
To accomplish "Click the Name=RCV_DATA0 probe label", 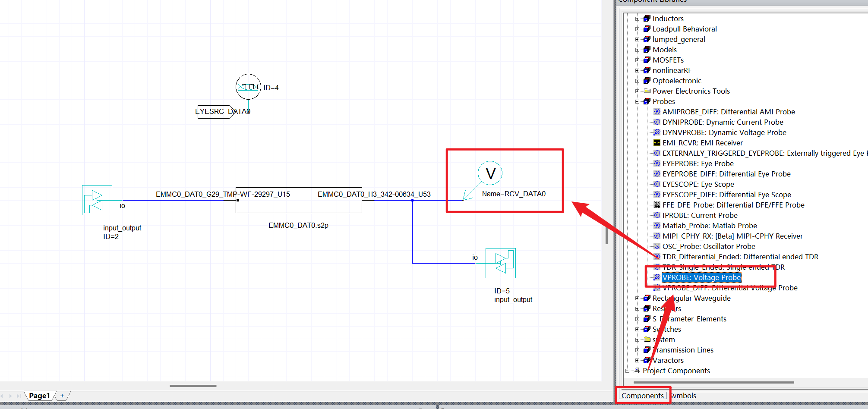I will 514,194.
